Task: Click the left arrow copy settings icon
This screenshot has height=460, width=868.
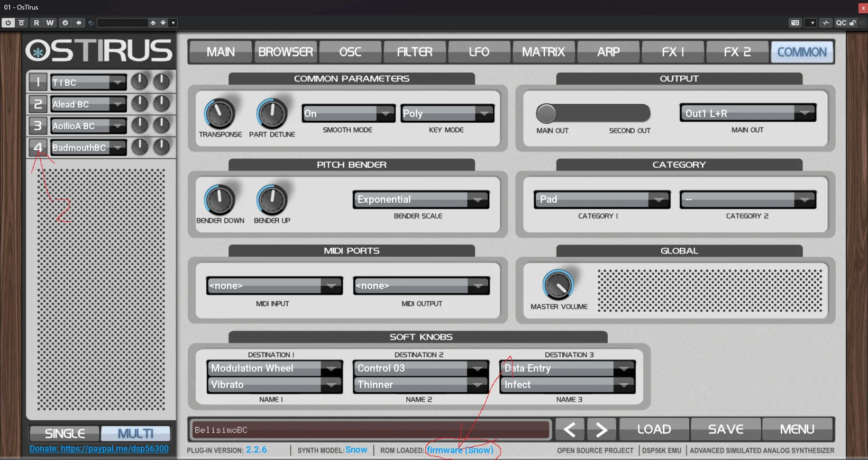Action: coord(79,23)
